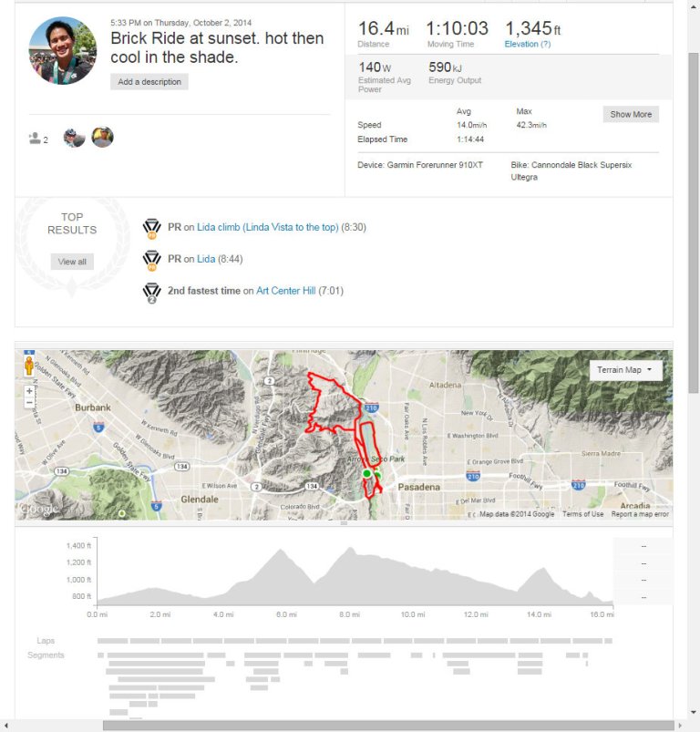This screenshot has height=732, width=700.
Task: Click the first lap bar in Laps row
Action: (112, 641)
